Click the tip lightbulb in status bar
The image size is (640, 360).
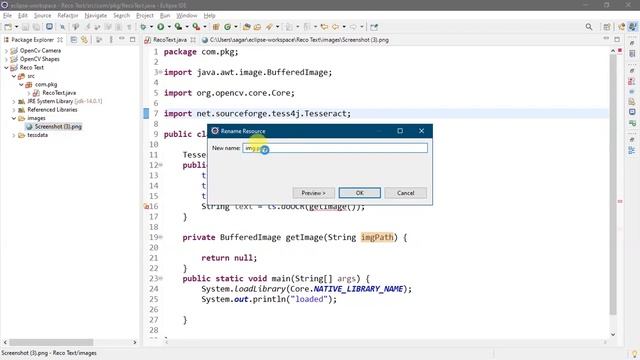coord(634,353)
